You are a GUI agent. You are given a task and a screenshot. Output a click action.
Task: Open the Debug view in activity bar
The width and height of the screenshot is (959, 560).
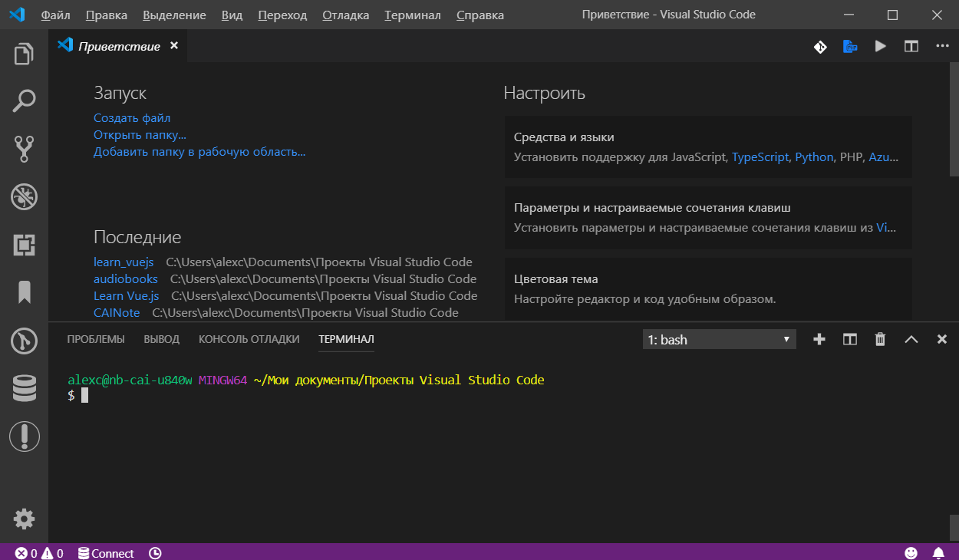coord(24,197)
